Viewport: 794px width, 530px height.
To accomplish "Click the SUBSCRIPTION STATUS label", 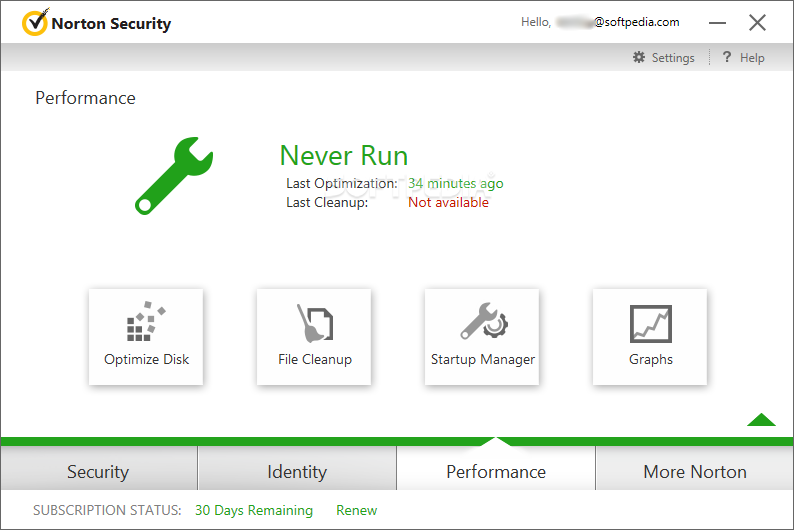I will click(107, 510).
